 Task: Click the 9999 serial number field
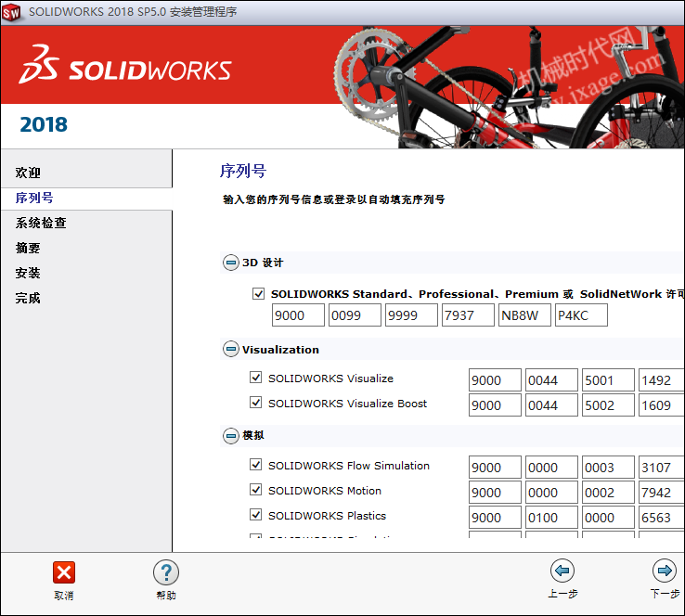point(411,315)
